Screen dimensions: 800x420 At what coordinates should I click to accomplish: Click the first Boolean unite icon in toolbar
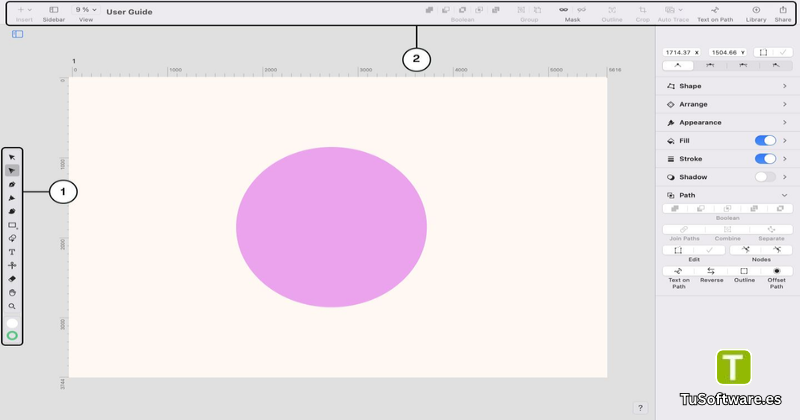point(430,10)
